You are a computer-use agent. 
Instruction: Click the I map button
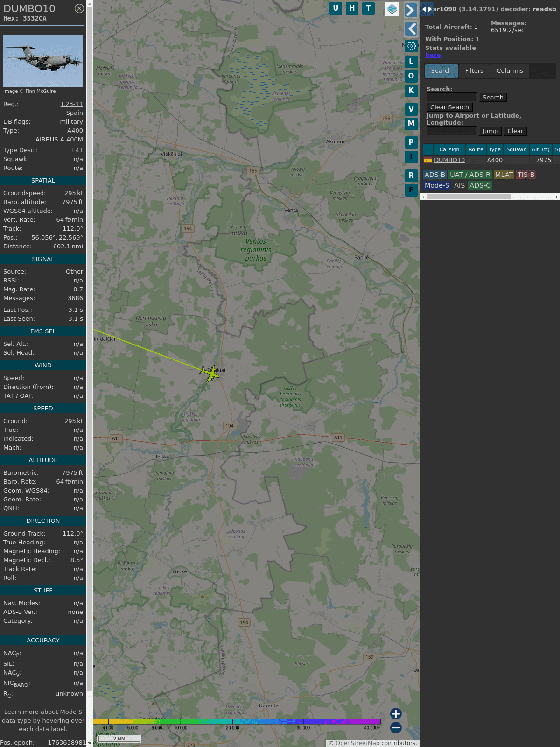point(411,157)
